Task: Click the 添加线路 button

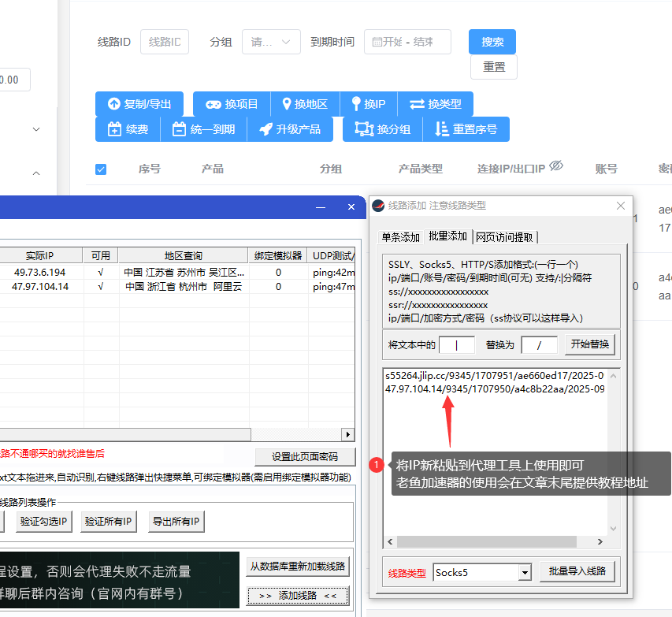Action: (297, 595)
